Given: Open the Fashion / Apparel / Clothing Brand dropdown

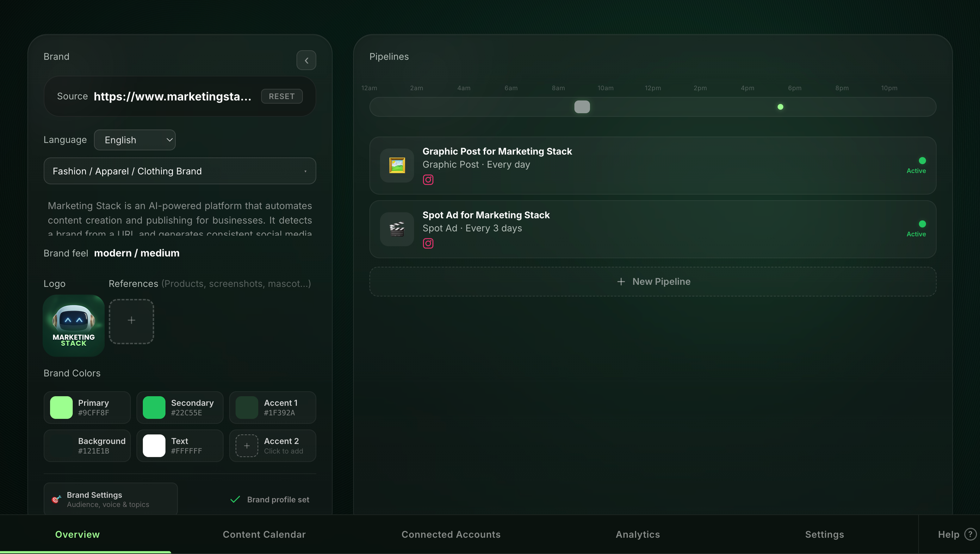Looking at the screenshot, I should (x=180, y=171).
